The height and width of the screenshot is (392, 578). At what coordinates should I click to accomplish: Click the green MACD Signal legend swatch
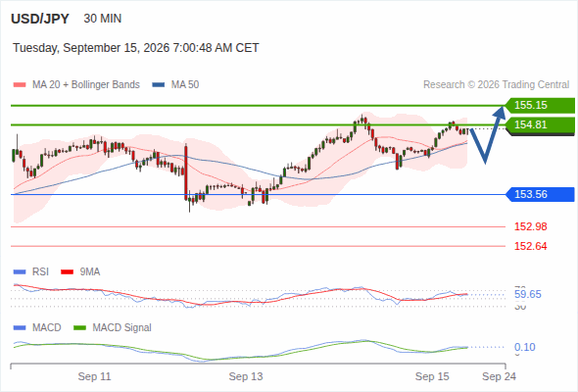79,328
